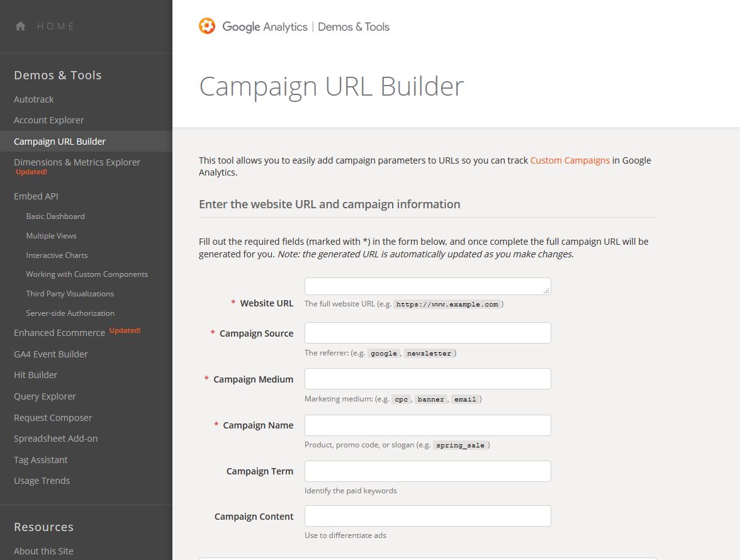Image resolution: width=740 pixels, height=560 pixels.
Task: Navigate to GA4 Event Builder
Action: [51, 354]
